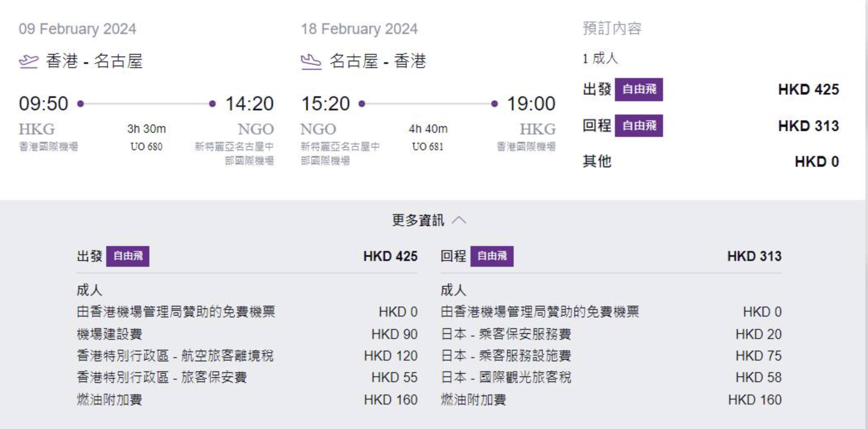Select the outbound flight number UO 680
The width and height of the screenshot is (868, 429).
click(146, 146)
